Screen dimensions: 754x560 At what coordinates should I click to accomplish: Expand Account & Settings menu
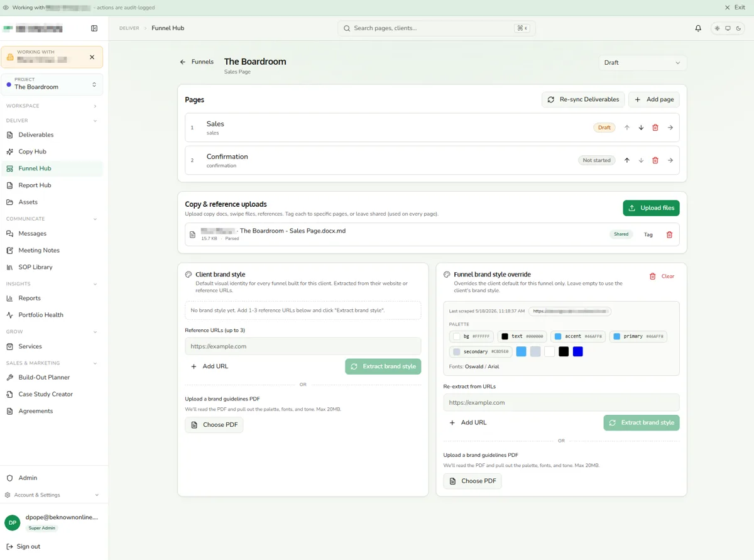52,495
